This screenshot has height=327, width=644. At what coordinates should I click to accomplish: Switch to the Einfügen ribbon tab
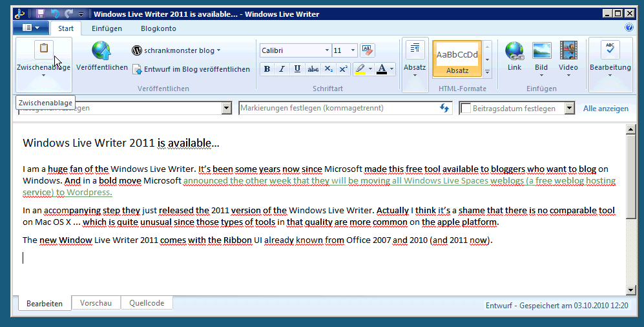pyautogui.click(x=107, y=28)
